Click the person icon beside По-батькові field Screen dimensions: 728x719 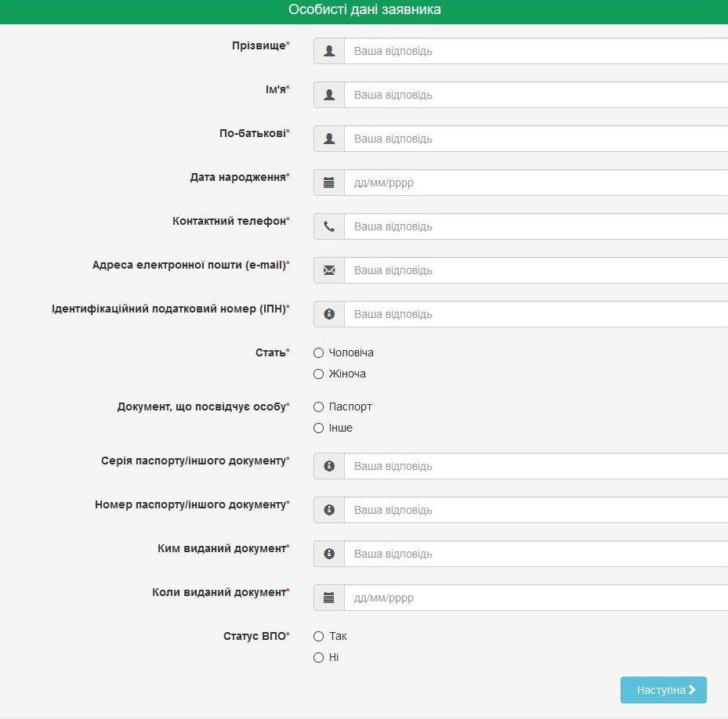pos(329,139)
